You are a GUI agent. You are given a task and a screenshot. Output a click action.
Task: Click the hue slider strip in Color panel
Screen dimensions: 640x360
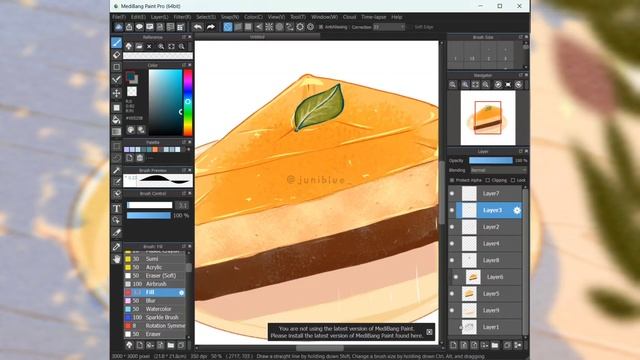click(188, 102)
